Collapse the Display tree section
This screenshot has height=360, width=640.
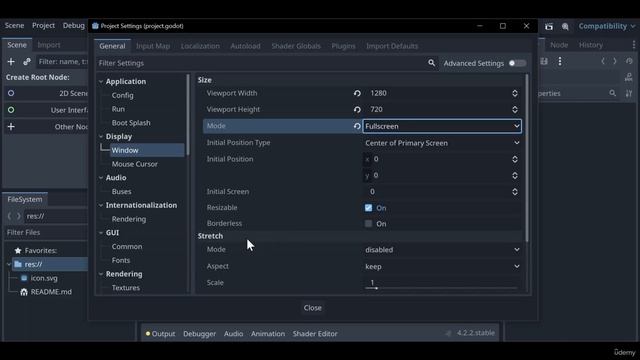tap(101, 136)
